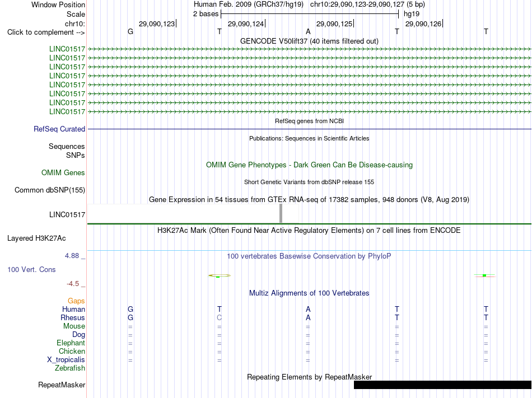Click base G in the Human alignment row
The width and height of the screenshot is (532, 398).
pyautogui.click(x=130, y=309)
